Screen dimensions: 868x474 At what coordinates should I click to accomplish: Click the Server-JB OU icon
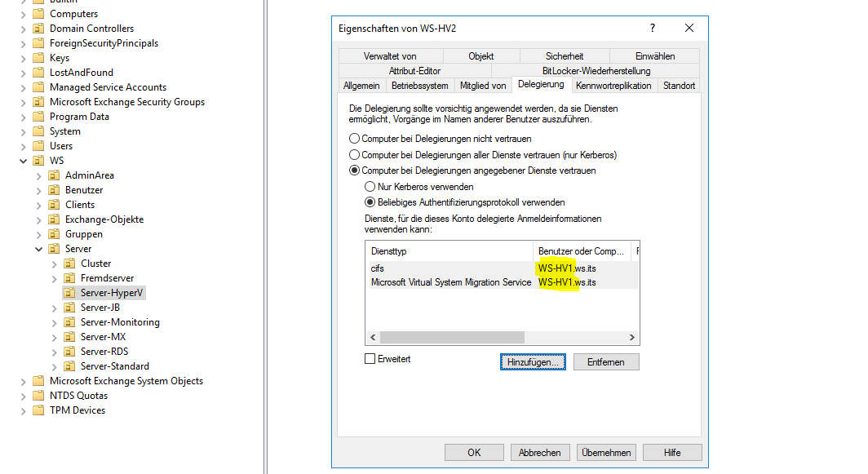69,307
